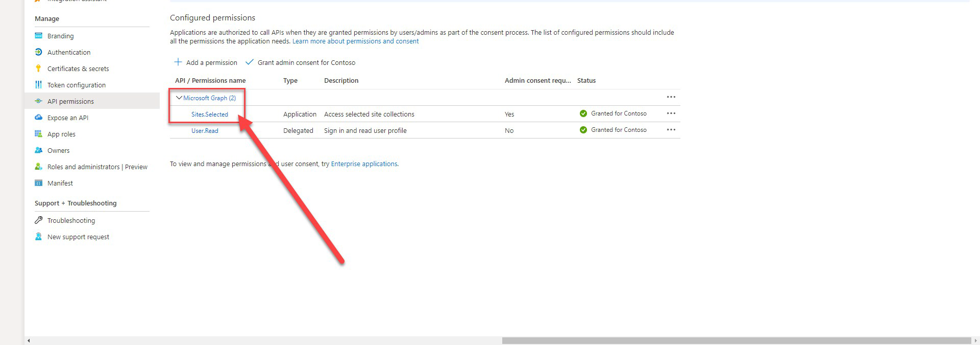Click Granted for Contoso status of Sites.Selected
The width and height of the screenshot is (980, 345).
coord(619,113)
